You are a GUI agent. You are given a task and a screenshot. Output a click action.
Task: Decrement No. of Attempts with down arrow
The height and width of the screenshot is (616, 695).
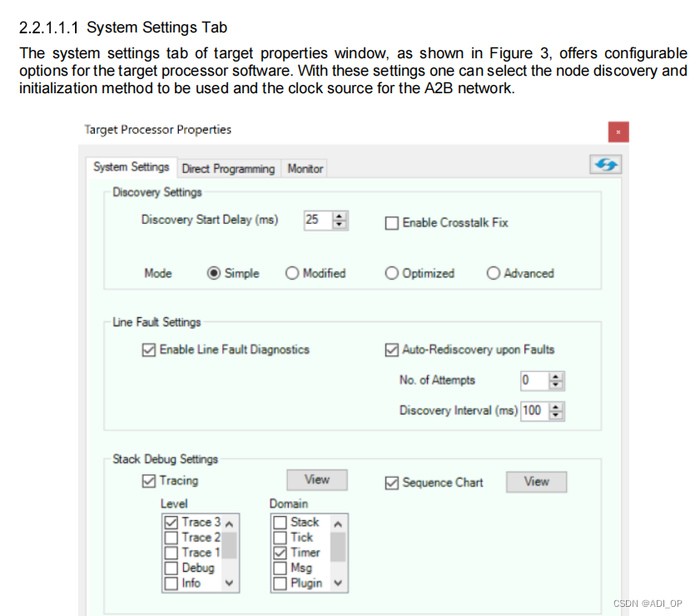[556, 385]
